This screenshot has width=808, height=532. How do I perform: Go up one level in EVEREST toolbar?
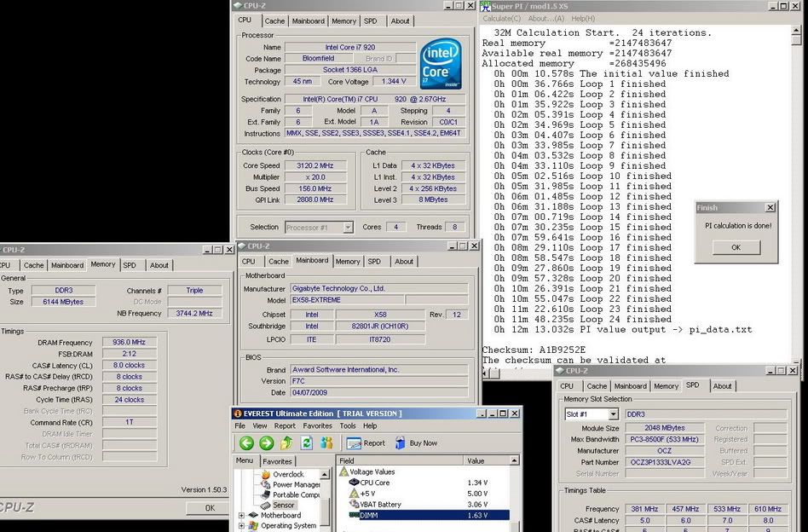[x=286, y=442]
